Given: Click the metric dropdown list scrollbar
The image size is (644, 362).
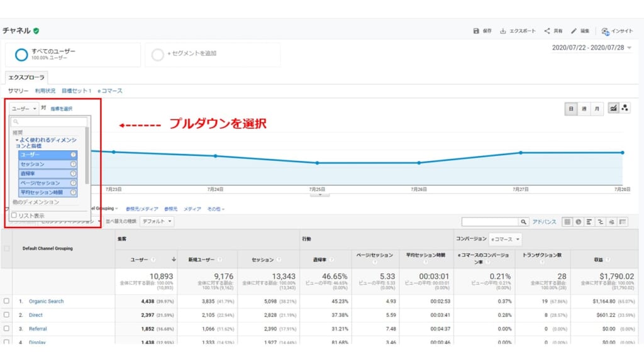Looking at the screenshot, I should (x=87, y=155).
